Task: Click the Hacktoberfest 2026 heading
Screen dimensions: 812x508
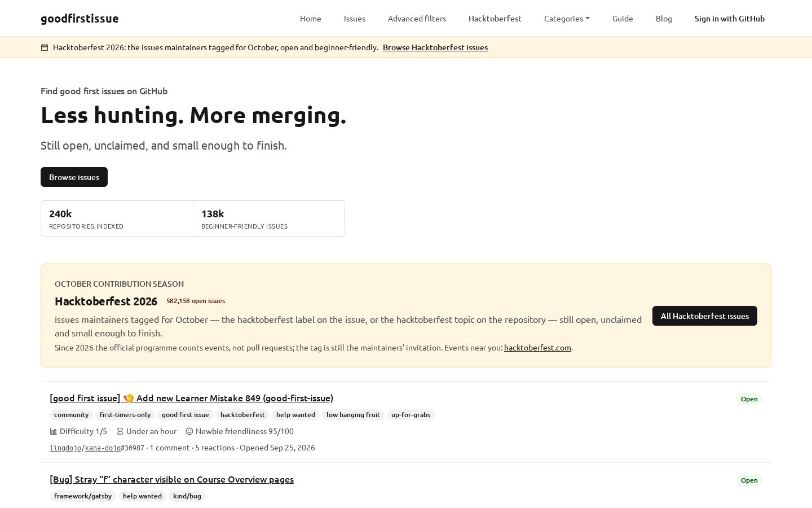Action: click(x=106, y=301)
